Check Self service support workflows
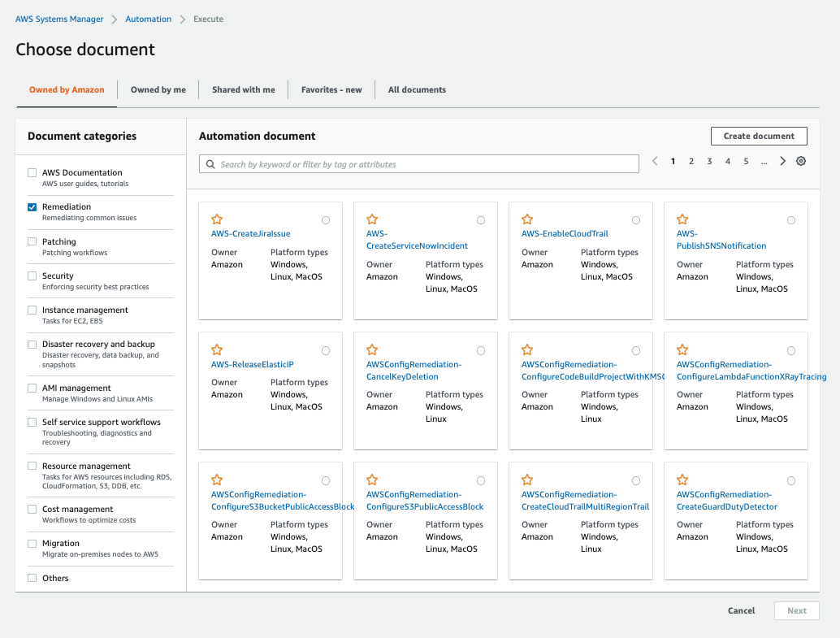 [x=32, y=422]
